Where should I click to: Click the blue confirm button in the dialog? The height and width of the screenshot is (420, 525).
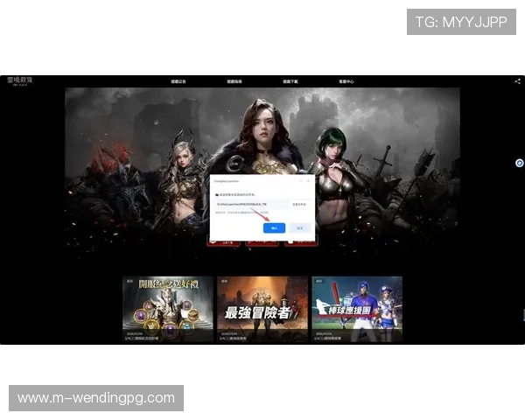pos(274,227)
